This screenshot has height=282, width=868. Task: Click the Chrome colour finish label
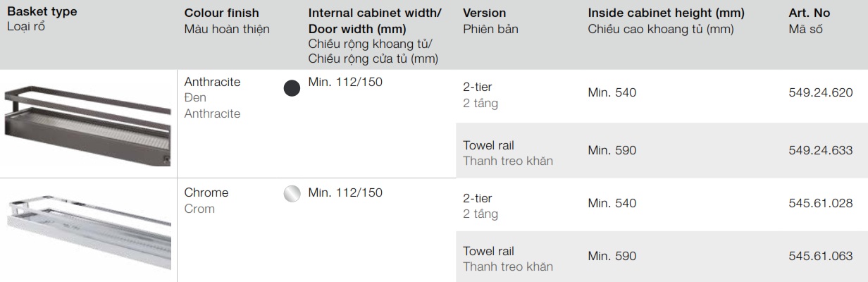(206, 192)
